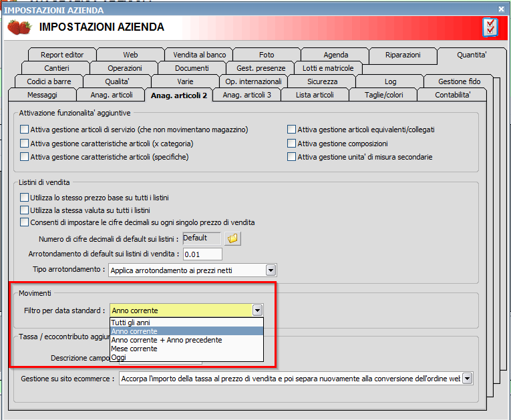Open the Cantieri tab

[x=56, y=68]
